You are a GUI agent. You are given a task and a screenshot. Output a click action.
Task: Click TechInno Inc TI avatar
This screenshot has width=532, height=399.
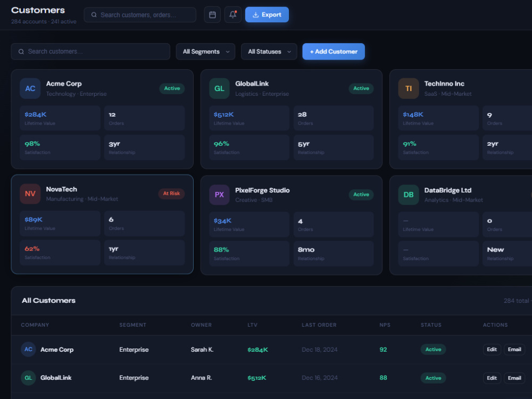[x=409, y=88]
